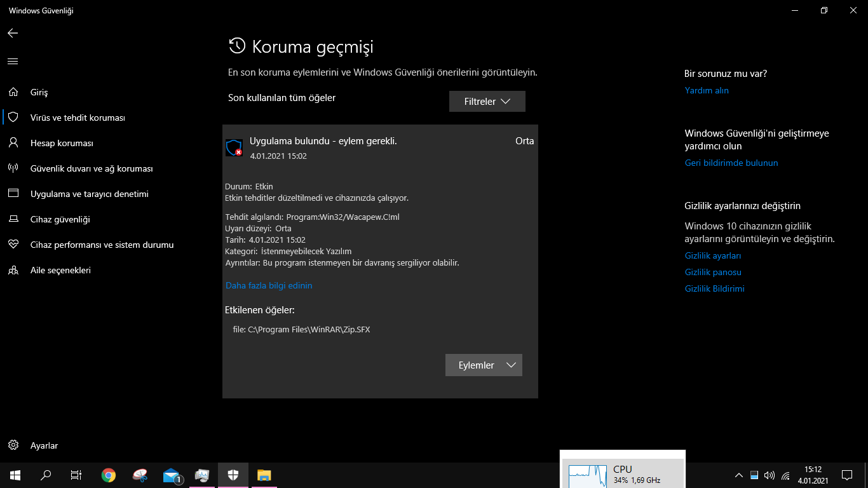Click the Hesap koruması person icon
Screen dimensions: 868x488
13,143
